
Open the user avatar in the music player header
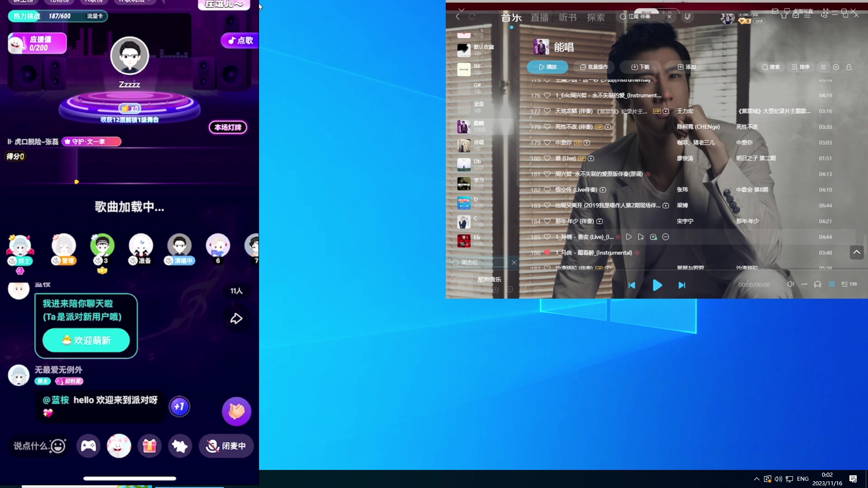click(x=727, y=19)
